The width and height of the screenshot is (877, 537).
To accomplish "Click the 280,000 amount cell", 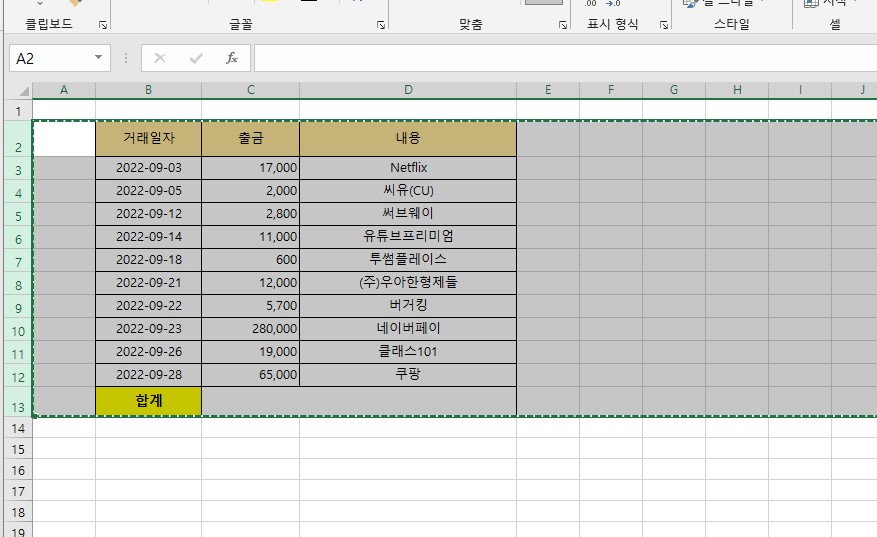I will [x=251, y=329].
